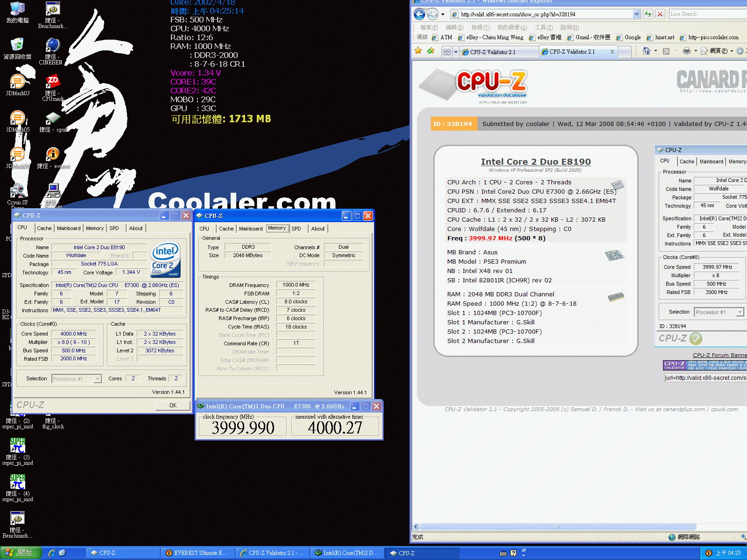Launch the 3DMark03 desktop shortcut

coord(17,85)
